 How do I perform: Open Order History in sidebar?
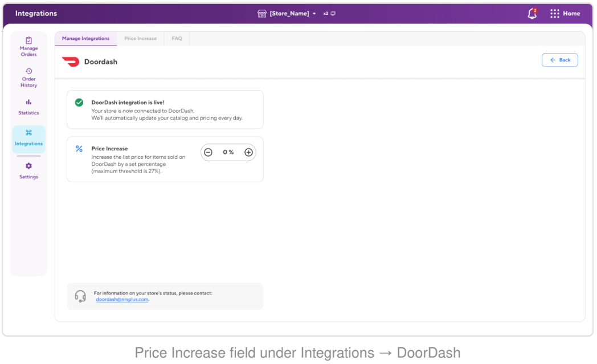pos(28,77)
